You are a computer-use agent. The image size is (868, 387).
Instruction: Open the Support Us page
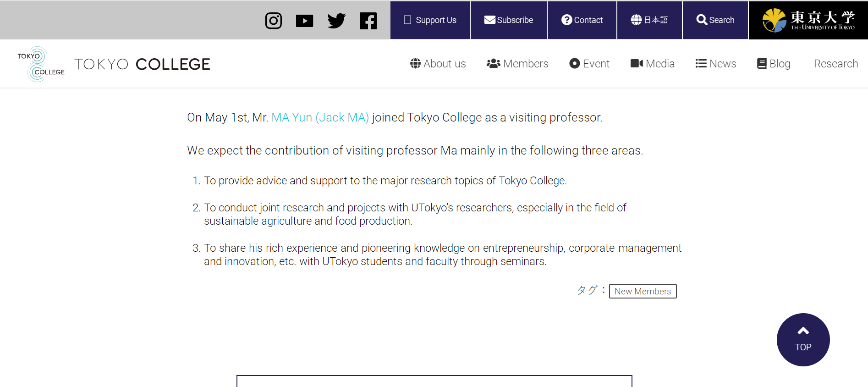[430, 20]
